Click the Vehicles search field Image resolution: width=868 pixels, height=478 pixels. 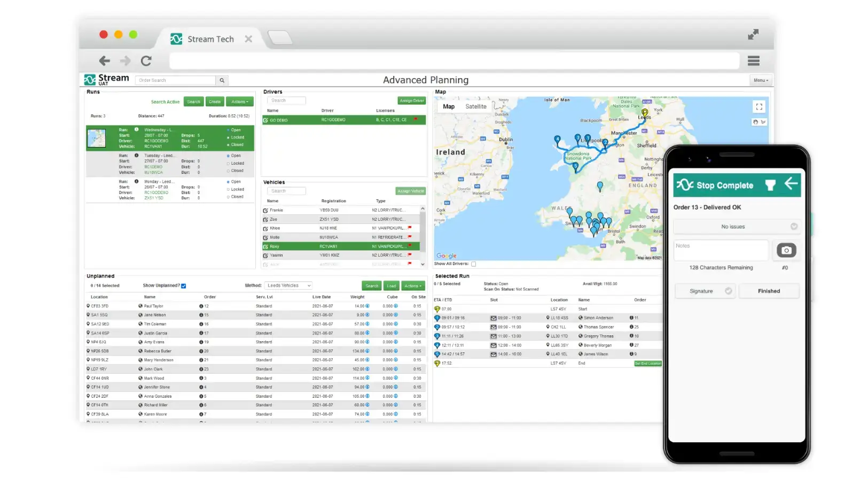coord(287,191)
